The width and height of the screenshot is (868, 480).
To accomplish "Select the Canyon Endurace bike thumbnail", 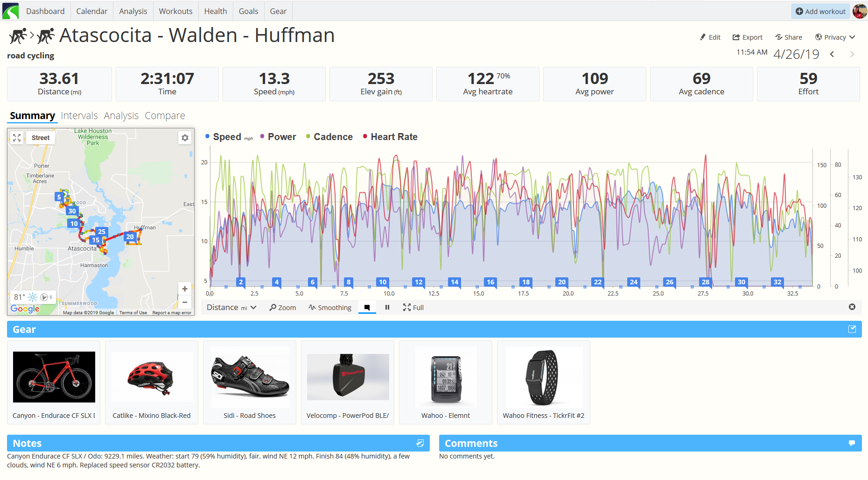I will (54, 377).
